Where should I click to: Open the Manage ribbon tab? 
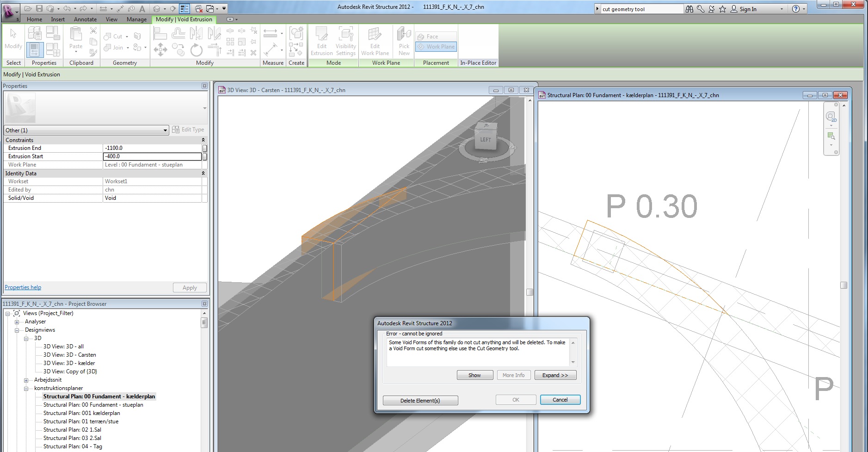[x=137, y=19]
